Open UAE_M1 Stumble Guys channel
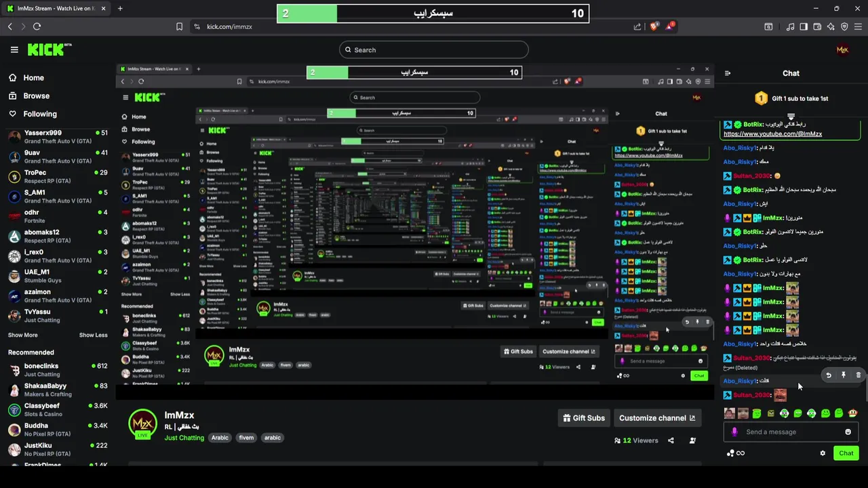The image size is (868, 488). pyautogui.click(x=58, y=276)
